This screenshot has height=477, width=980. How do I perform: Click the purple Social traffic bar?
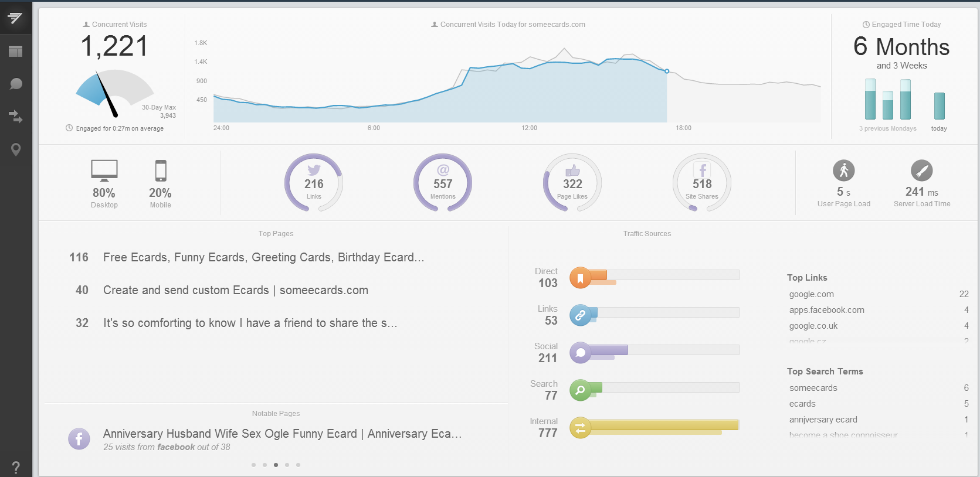(x=609, y=350)
